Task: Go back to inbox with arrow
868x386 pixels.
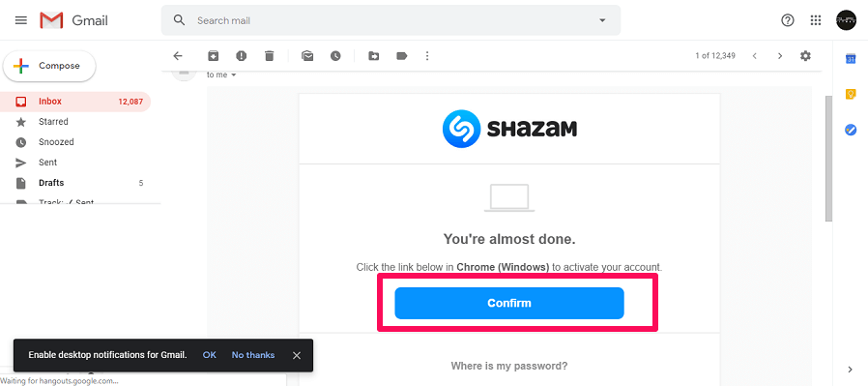Action: tap(178, 56)
